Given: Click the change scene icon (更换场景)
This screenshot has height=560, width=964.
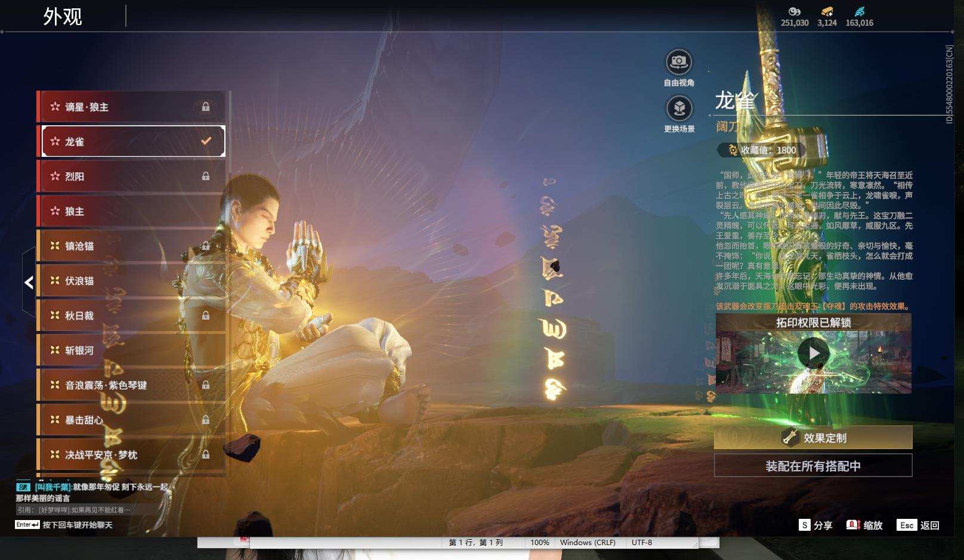Looking at the screenshot, I should [x=679, y=108].
